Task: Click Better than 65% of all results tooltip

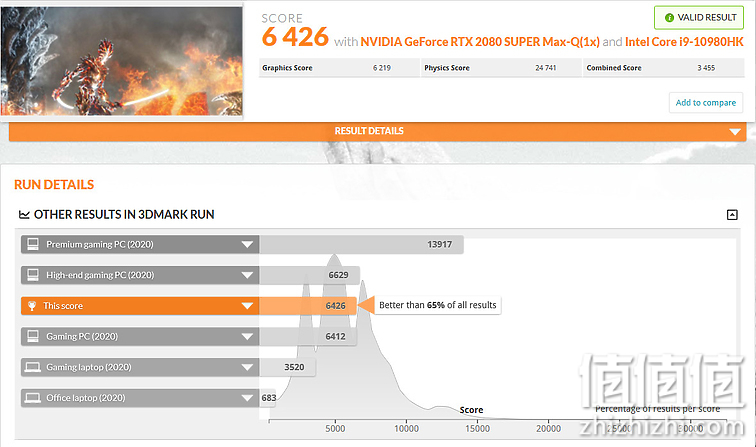Action: click(x=438, y=305)
